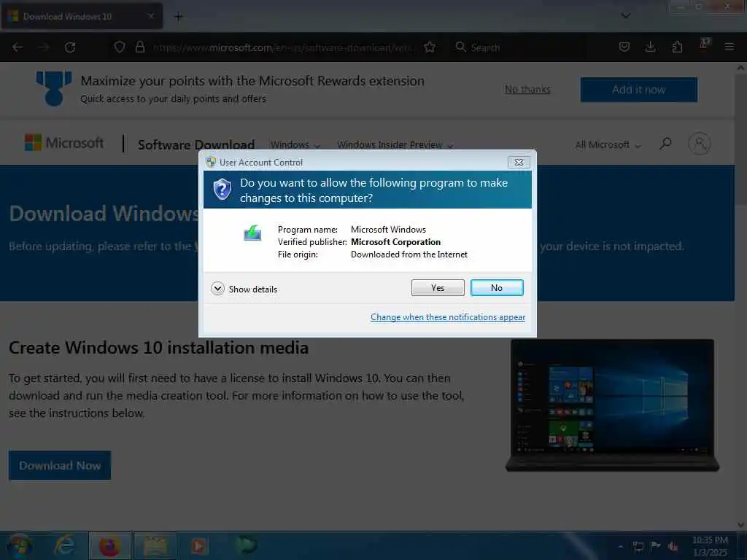
Task: Click the Firefox back arrow
Action: 18,47
